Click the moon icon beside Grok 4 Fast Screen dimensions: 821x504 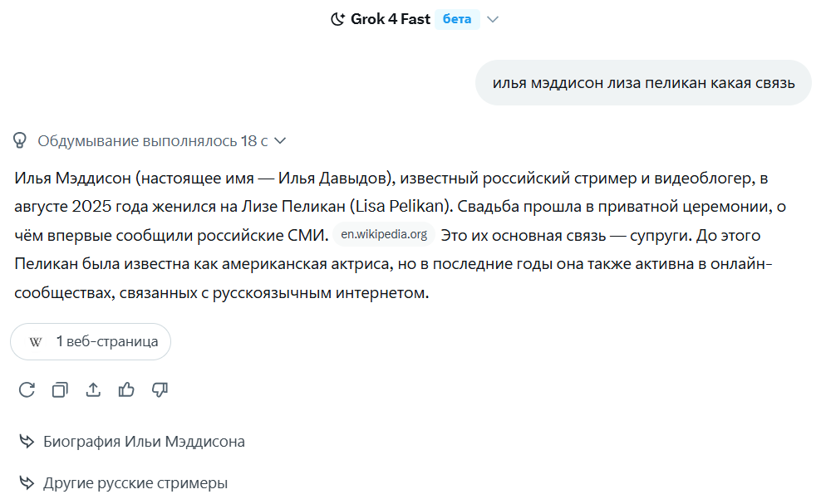click(337, 19)
